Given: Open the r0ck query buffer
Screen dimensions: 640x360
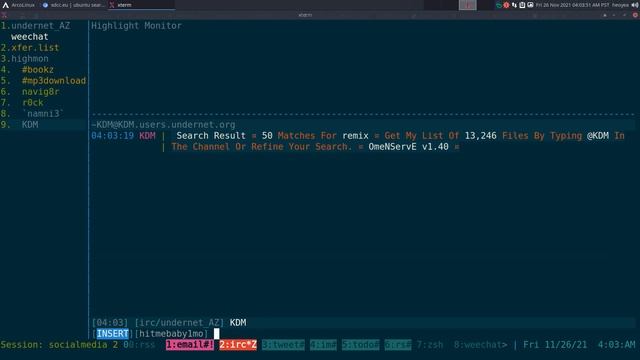Looking at the screenshot, I should (33, 103).
